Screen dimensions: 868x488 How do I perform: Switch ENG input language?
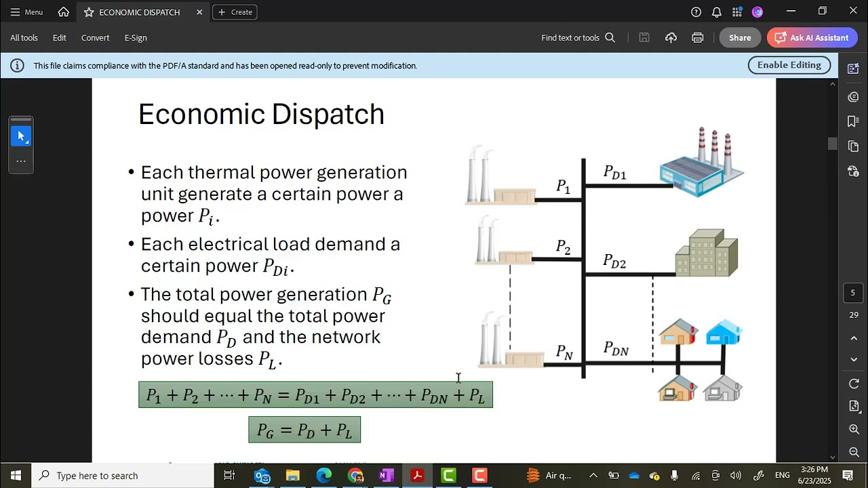coord(783,476)
